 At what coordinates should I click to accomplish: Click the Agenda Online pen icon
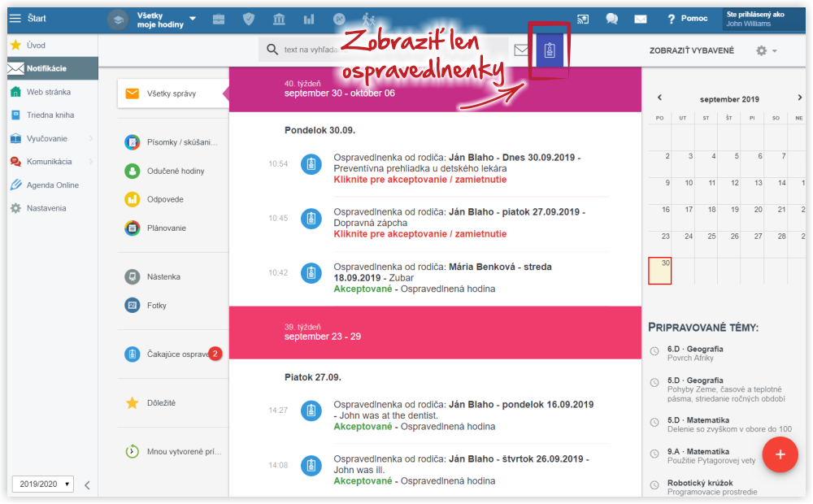(16, 185)
